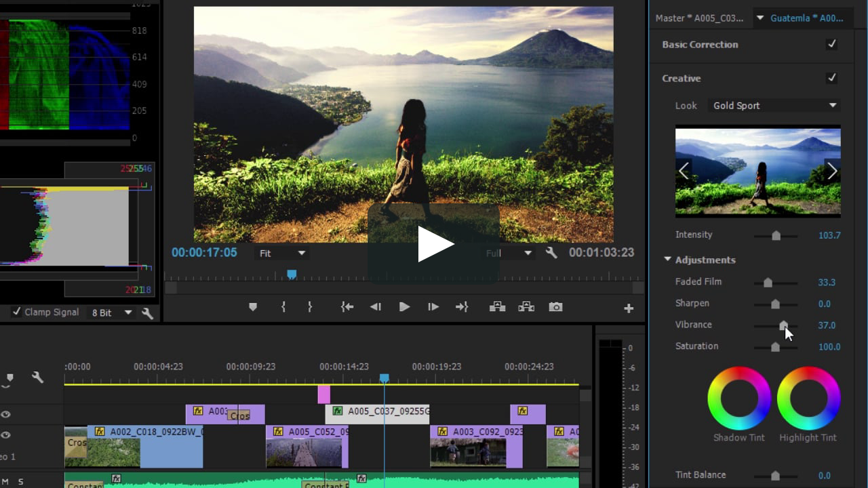Click the Saturation value 100.0
This screenshot has height=488, width=868.
coord(829,347)
